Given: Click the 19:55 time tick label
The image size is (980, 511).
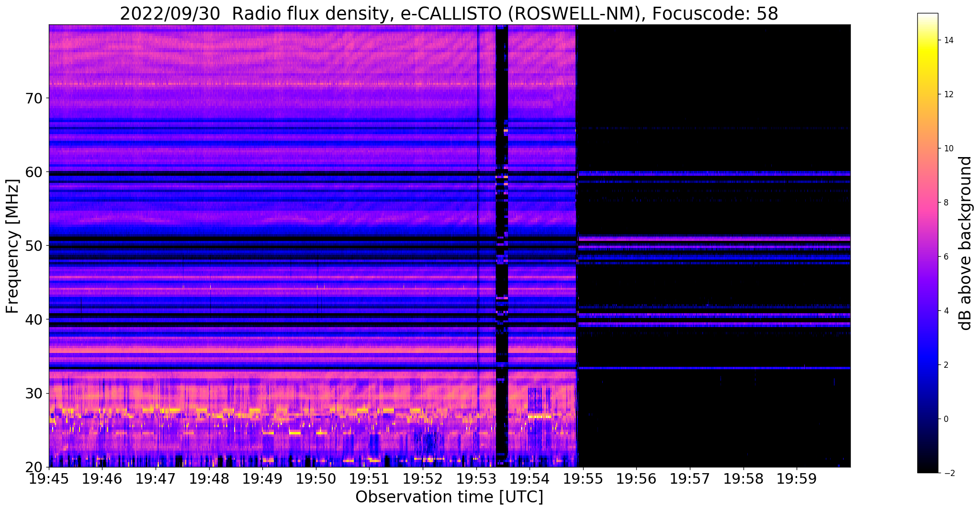Looking at the screenshot, I should point(584,478).
